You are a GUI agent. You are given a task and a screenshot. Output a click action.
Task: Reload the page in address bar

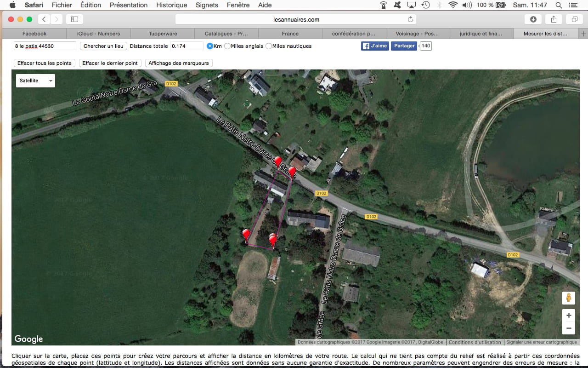tap(410, 19)
